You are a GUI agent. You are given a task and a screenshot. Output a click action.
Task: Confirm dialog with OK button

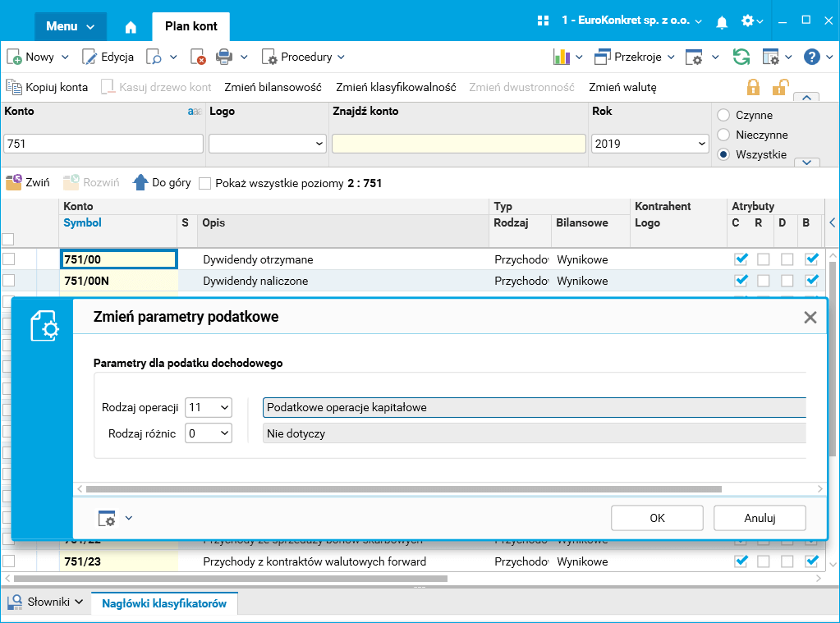coord(657,518)
